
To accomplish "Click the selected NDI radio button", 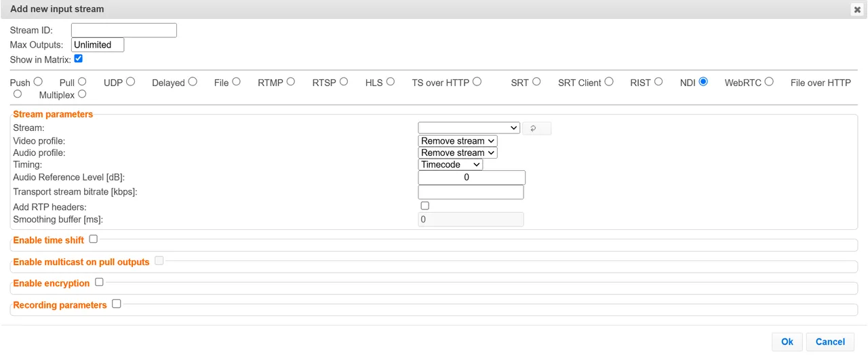I will pyautogui.click(x=703, y=81).
